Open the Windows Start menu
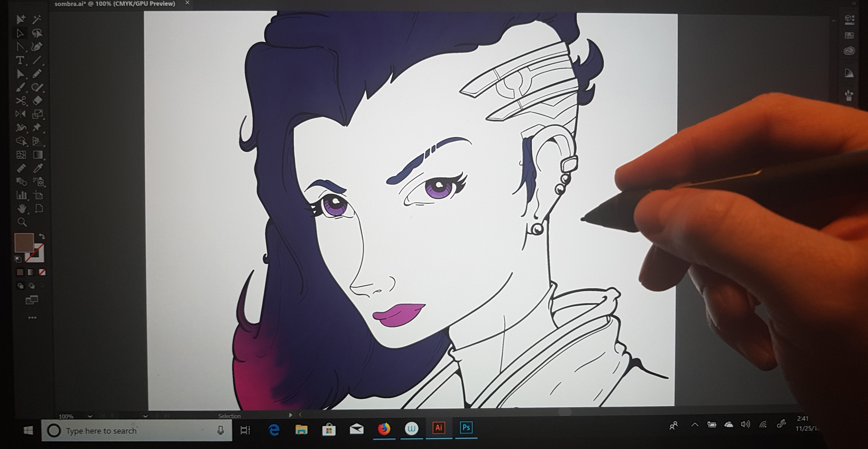Viewport: 868px width, 449px height. pos(28,430)
